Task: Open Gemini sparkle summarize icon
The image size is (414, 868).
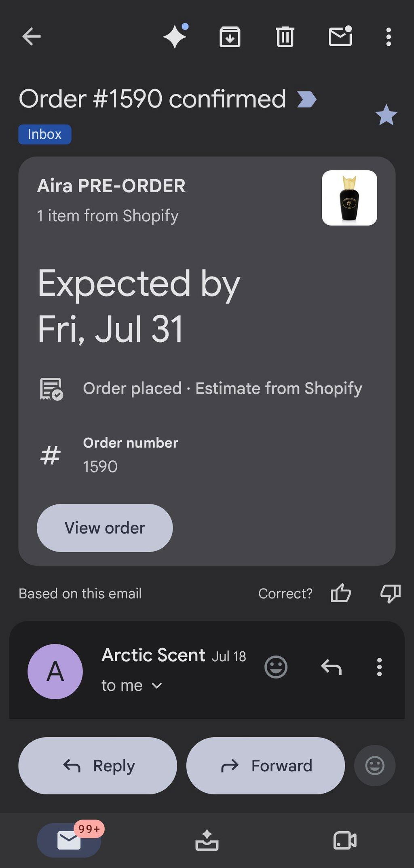Action: [176, 36]
